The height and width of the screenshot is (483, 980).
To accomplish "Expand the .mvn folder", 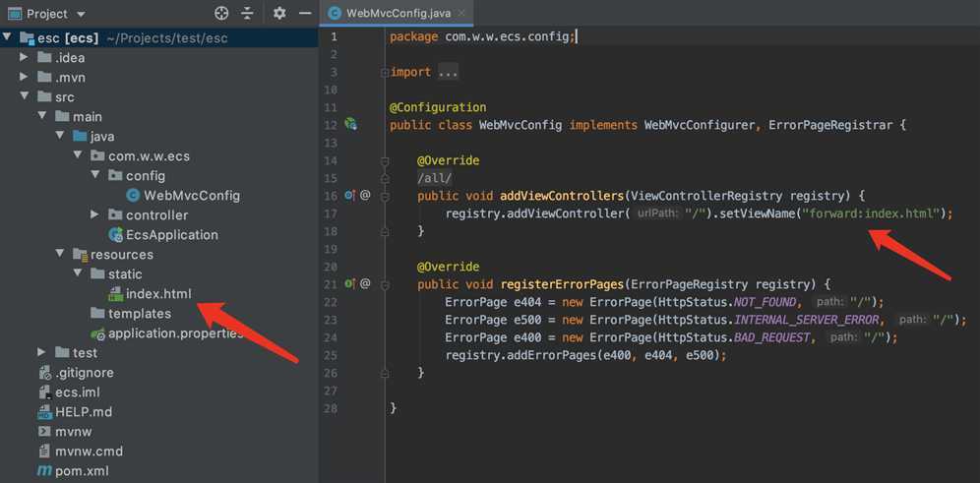I will [24, 78].
